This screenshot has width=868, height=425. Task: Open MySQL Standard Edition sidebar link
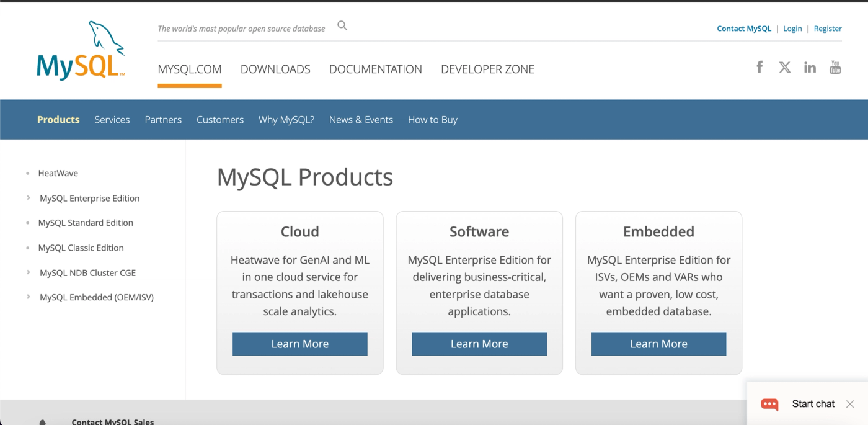(86, 223)
